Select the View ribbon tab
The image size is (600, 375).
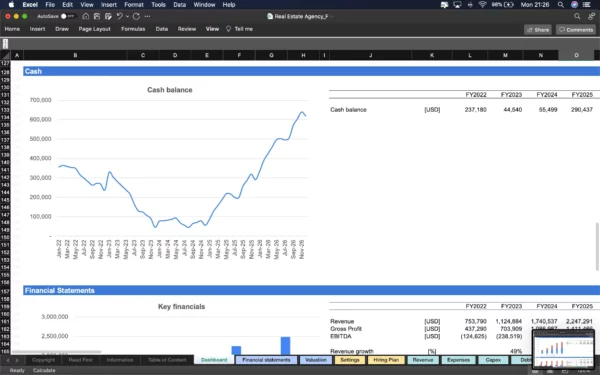coord(212,29)
